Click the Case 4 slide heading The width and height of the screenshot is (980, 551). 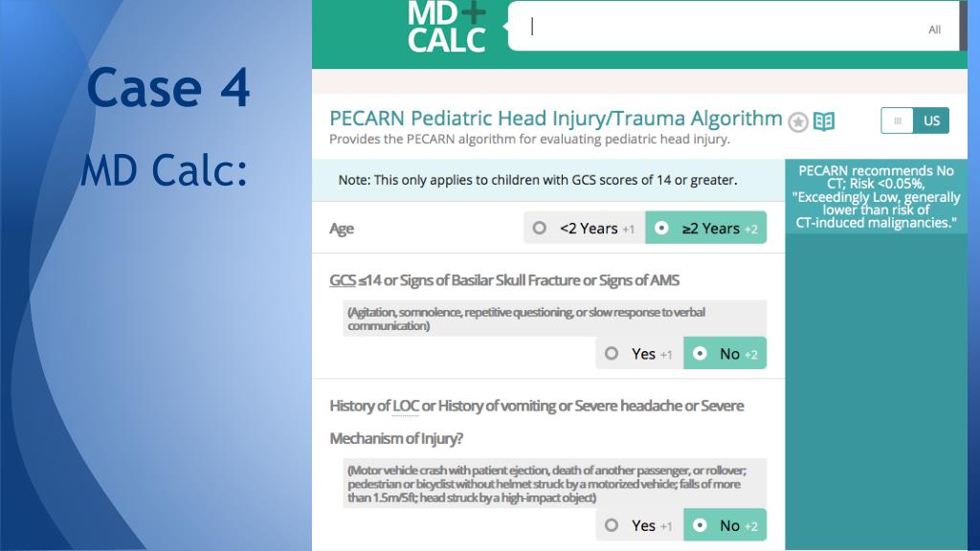point(168,87)
